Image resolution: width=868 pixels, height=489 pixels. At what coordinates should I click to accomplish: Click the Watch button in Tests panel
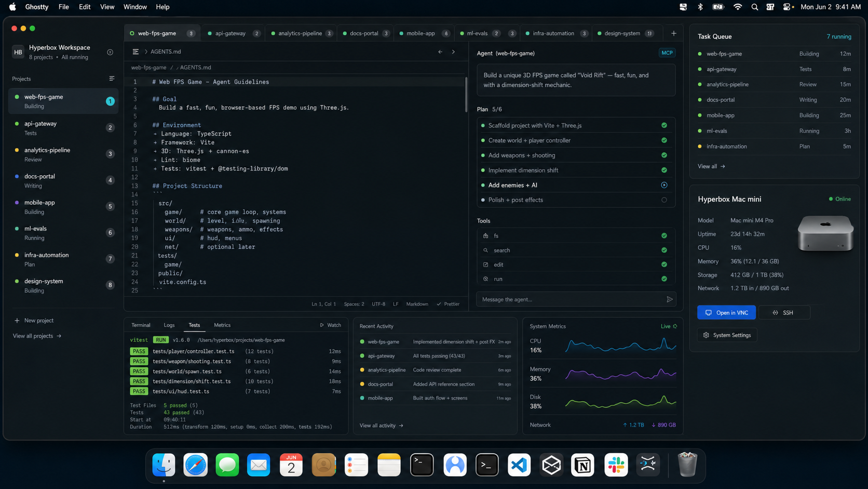point(330,325)
